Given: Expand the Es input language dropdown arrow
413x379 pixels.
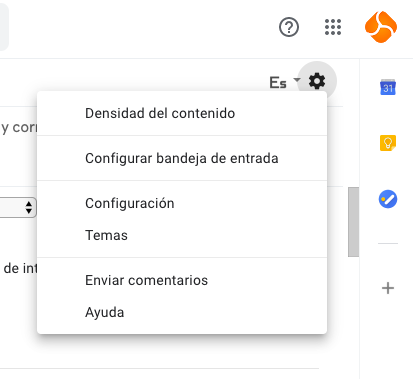Looking at the screenshot, I should (x=296, y=80).
